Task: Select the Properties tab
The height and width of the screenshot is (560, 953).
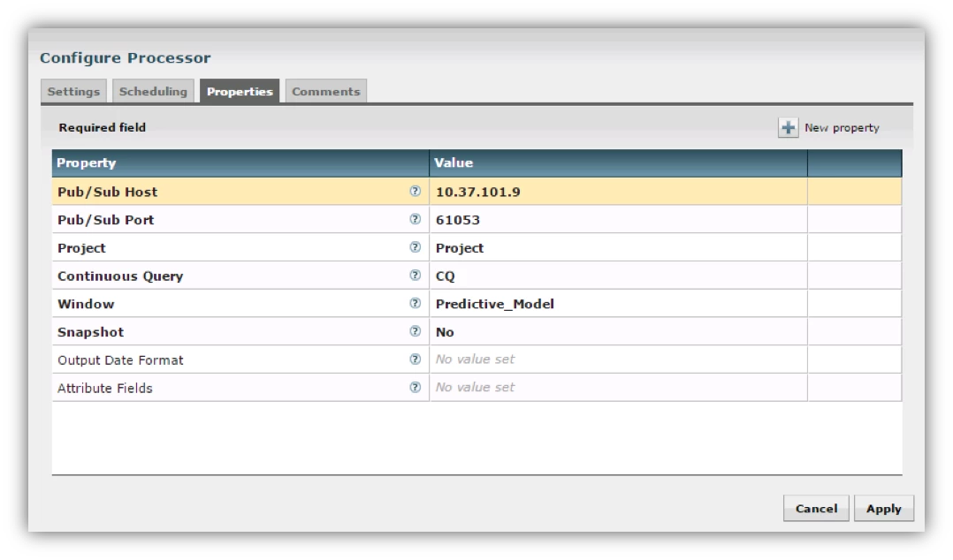Action: (x=240, y=91)
